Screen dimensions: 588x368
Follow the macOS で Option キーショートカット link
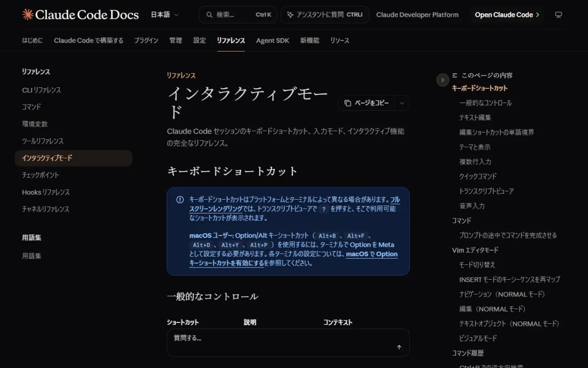(x=293, y=259)
